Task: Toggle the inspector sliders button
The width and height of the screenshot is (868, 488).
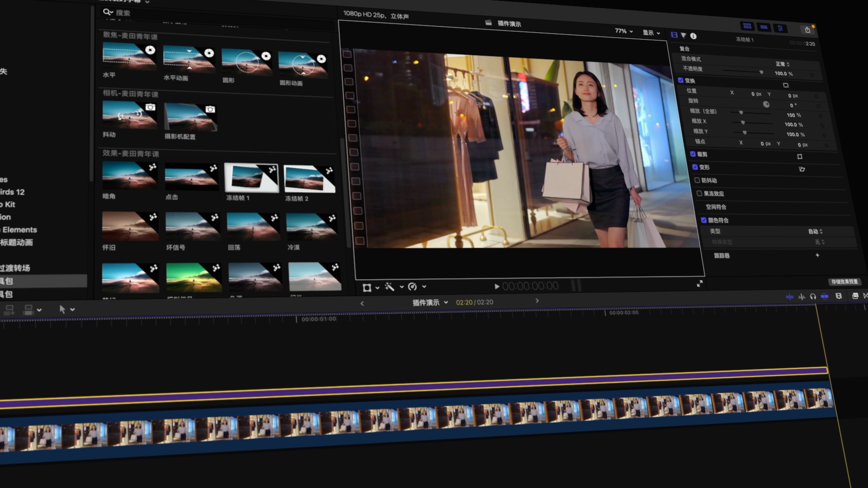Action: tap(780, 28)
